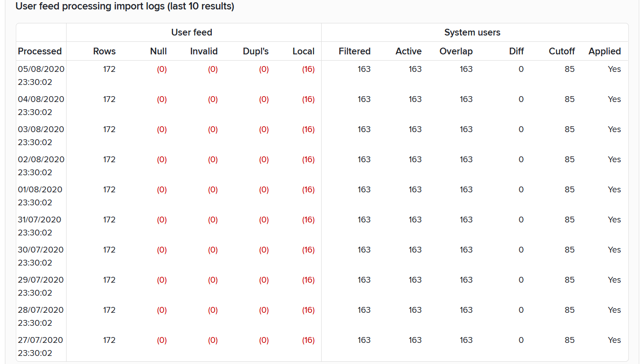
Task: Click the System users group header
Action: pyautogui.click(x=472, y=32)
